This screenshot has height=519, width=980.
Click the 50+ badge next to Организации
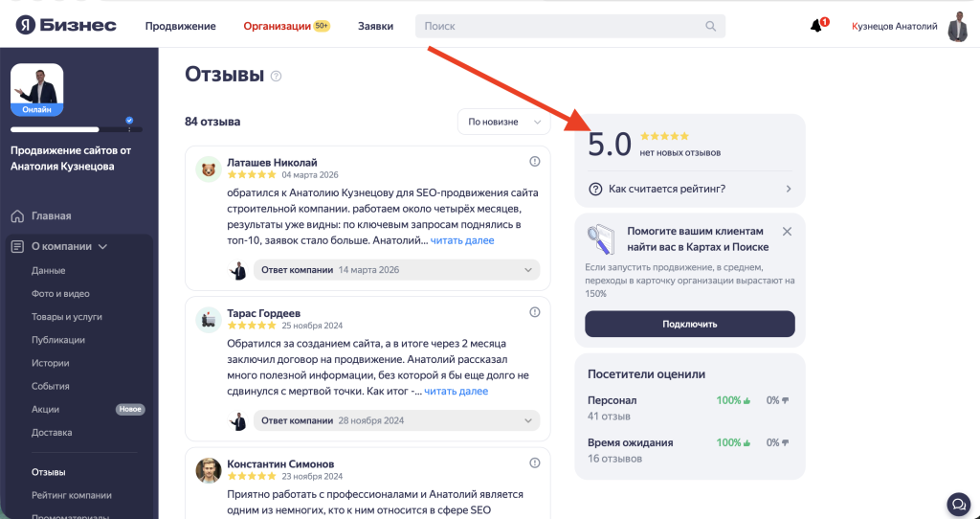[322, 26]
